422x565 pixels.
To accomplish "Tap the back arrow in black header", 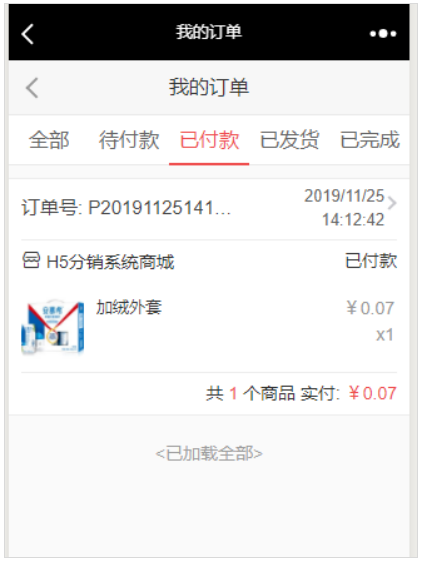I will 27,34.
